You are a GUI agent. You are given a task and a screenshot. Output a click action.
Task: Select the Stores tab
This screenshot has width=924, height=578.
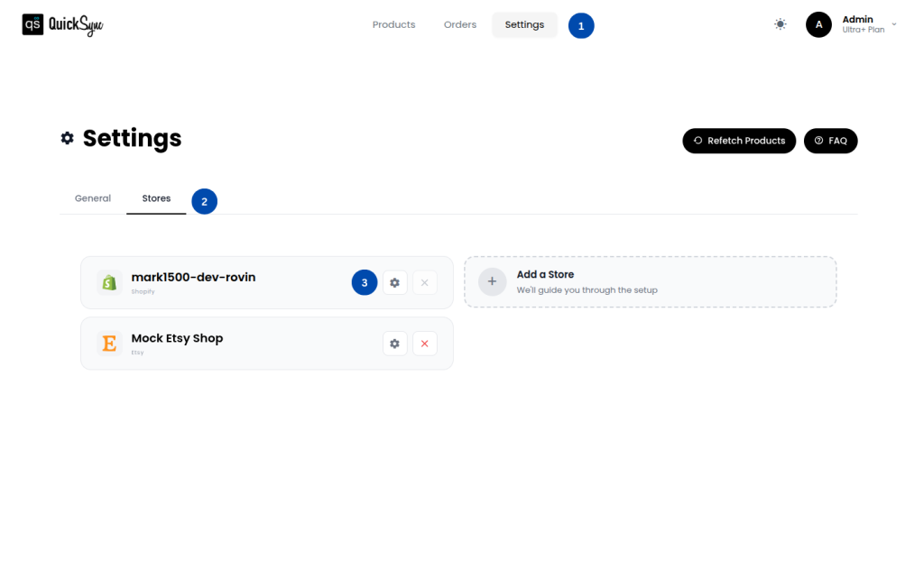tap(156, 198)
